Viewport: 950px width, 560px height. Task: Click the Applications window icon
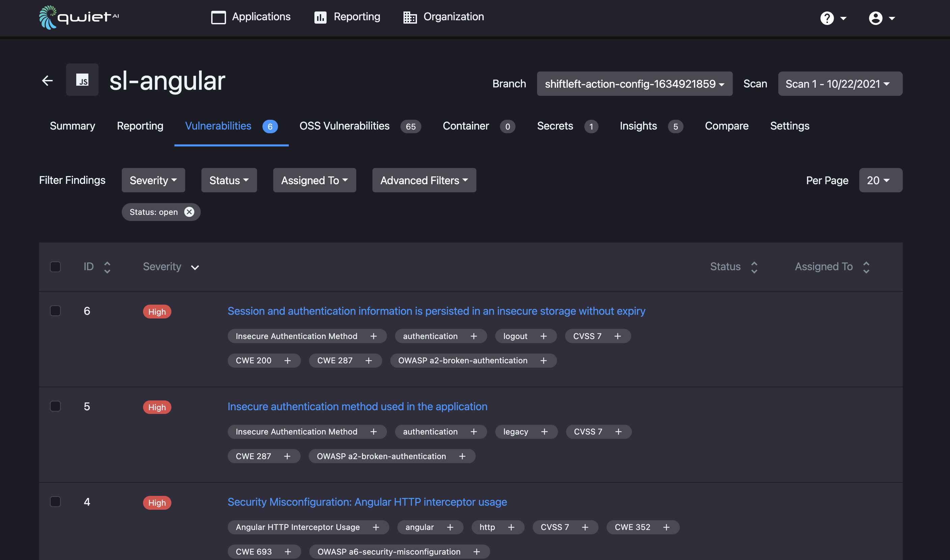tap(219, 17)
